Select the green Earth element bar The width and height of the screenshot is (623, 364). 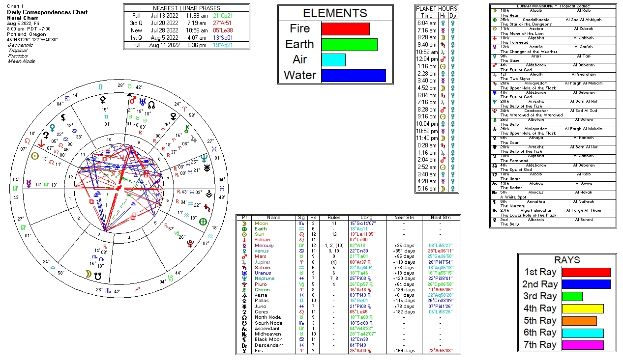349,44
